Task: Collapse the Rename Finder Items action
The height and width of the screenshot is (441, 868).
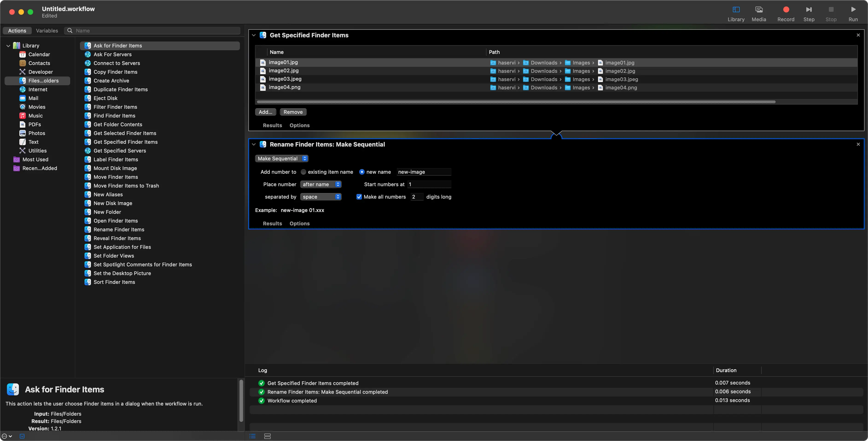Action: (253, 144)
